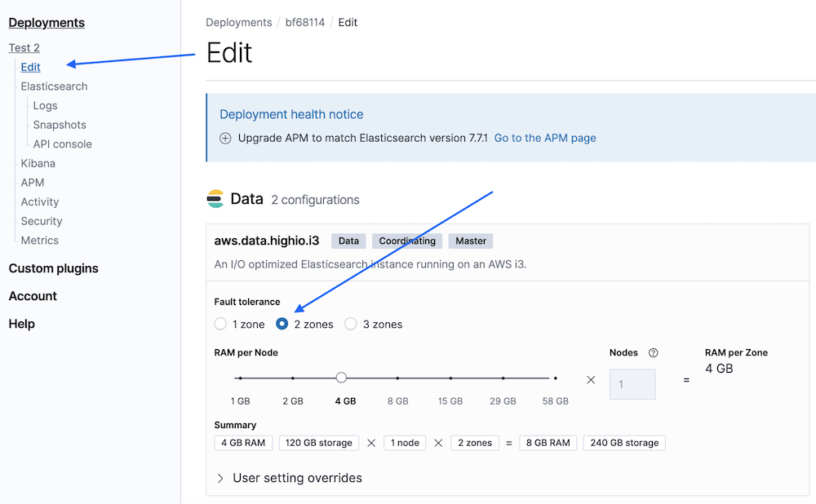This screenshot has width=816, height=504.
Task: Open the Deployments sidebar heading
Action: tap(47, 23)
